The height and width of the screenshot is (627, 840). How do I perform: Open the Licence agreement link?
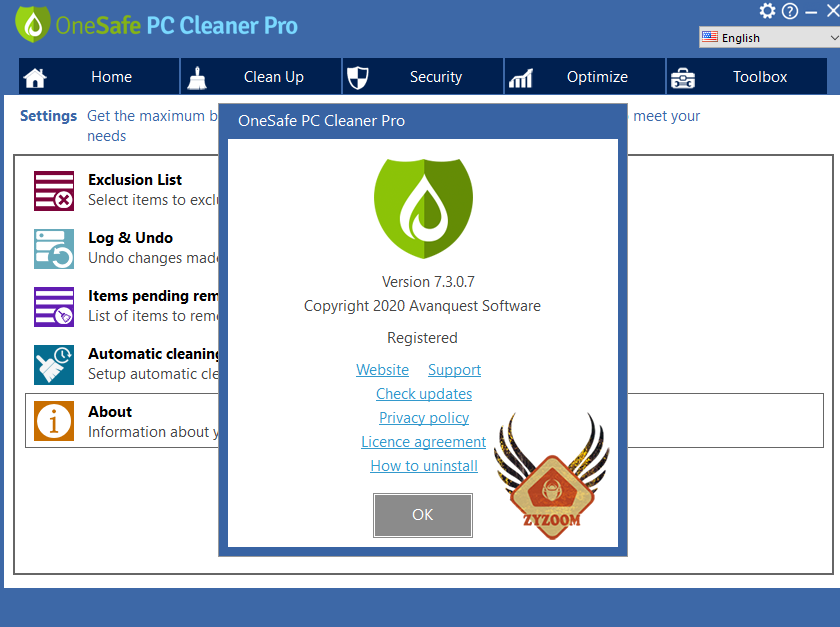coord(423,442)
